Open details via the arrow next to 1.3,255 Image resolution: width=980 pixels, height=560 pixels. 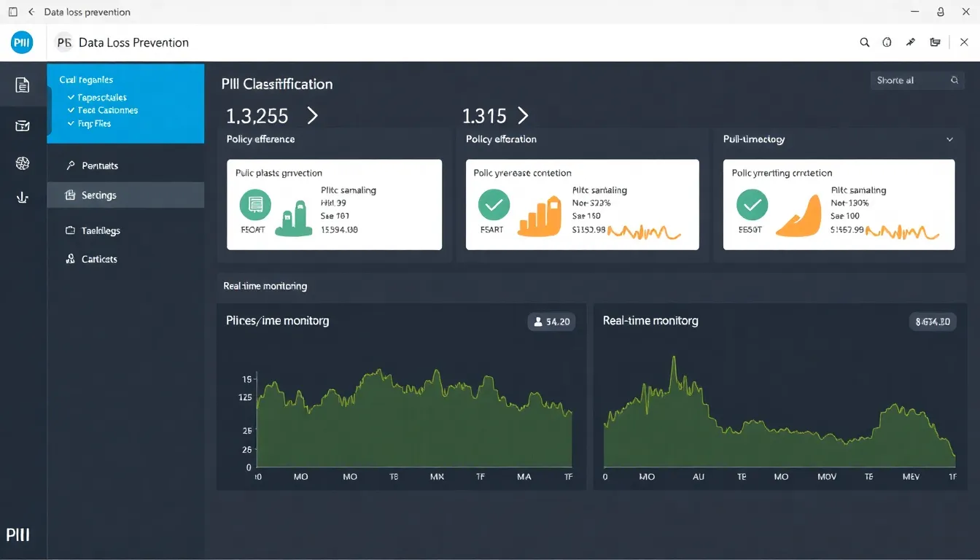(312, 115)
